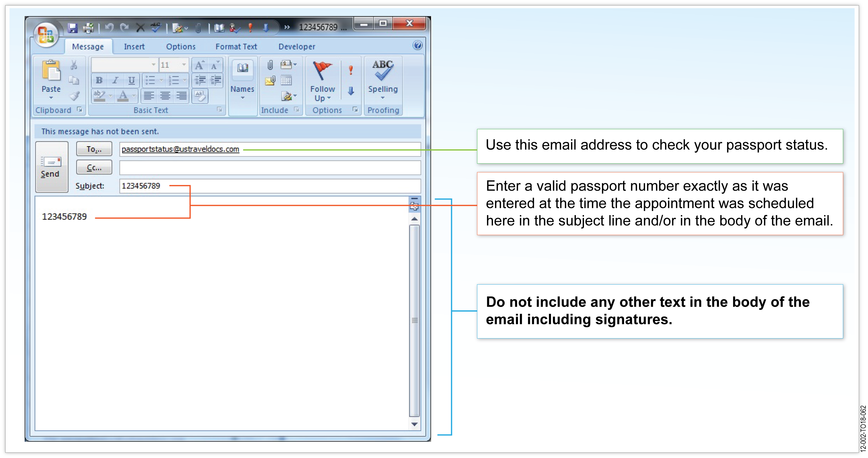The image size is (868, 458).
Task: Click the Underline formatting icon
Action: click(131, 80)
